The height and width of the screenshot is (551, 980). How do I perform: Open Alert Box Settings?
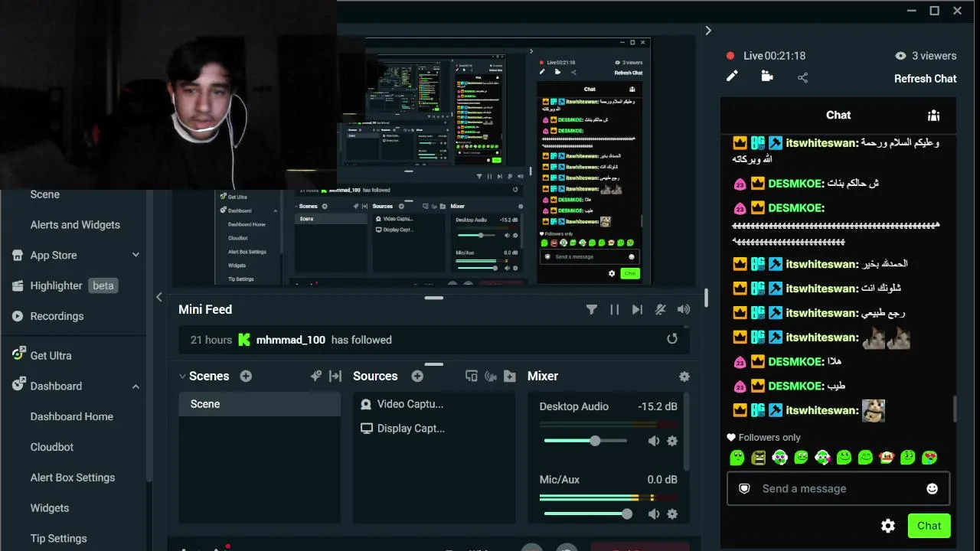click(x=73, y=478)
